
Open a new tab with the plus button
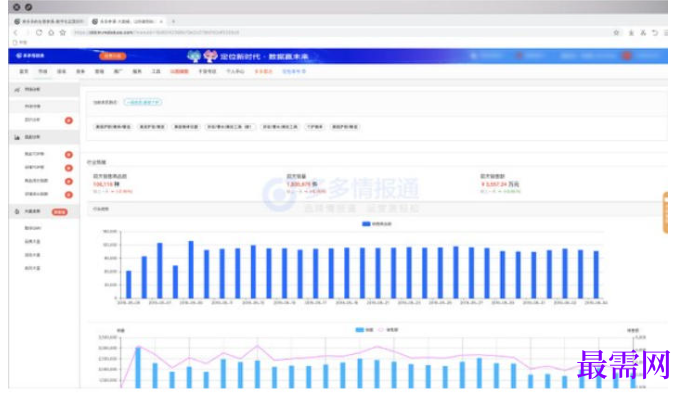pyautogui.click(x=174, y=21)
